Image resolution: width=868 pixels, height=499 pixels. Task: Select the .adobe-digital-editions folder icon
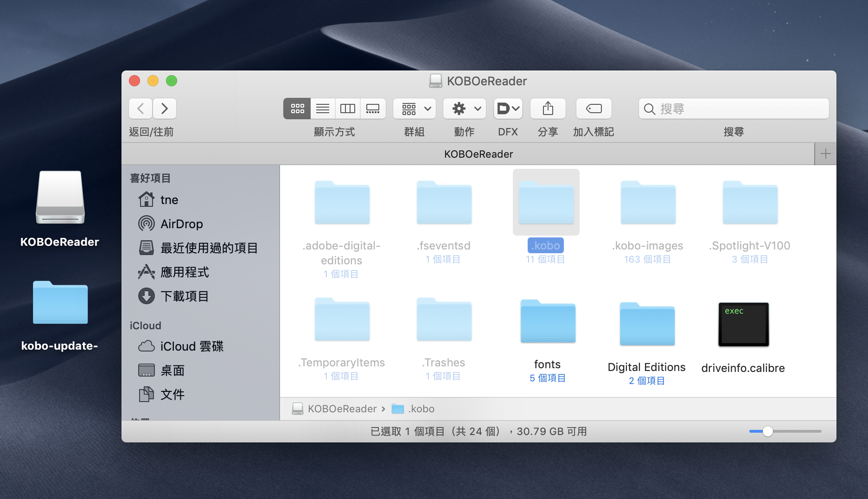click(x=342, y=203)
